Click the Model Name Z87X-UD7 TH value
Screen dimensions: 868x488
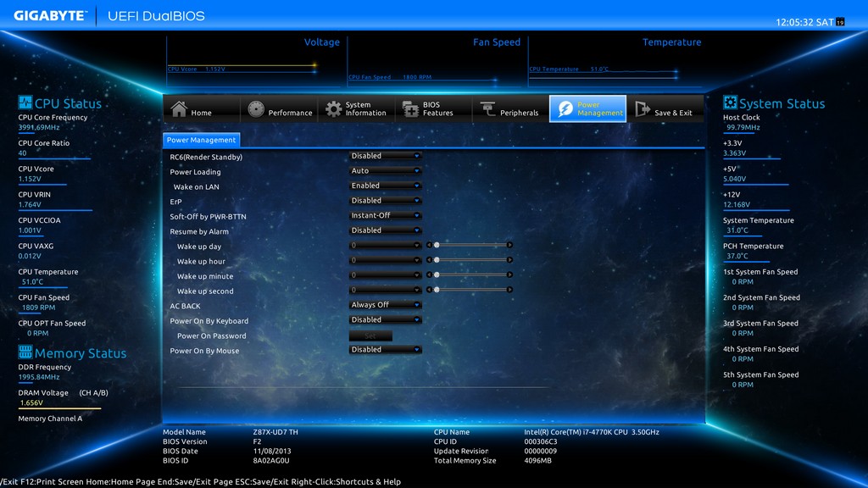pyautogui.click(x=275, y=432)
